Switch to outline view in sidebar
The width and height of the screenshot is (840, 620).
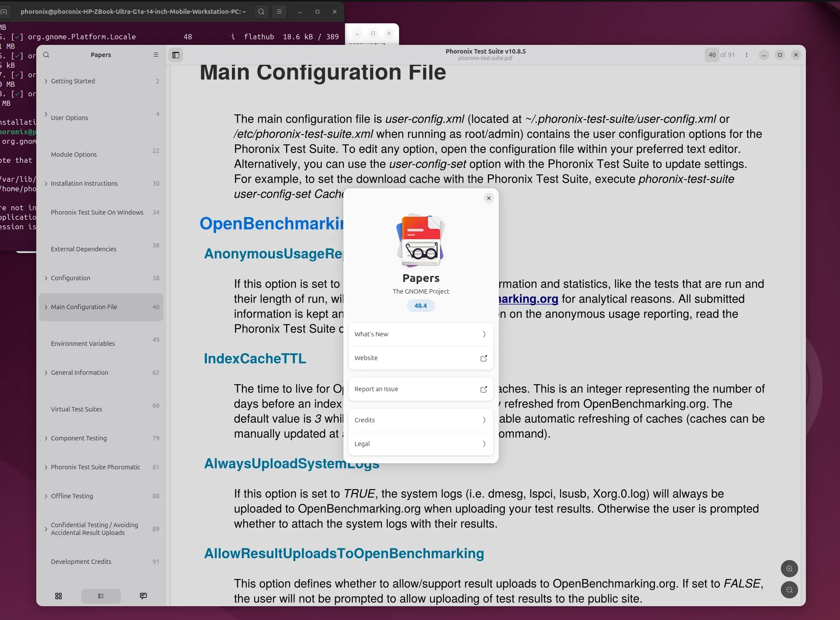click(101, 596)
